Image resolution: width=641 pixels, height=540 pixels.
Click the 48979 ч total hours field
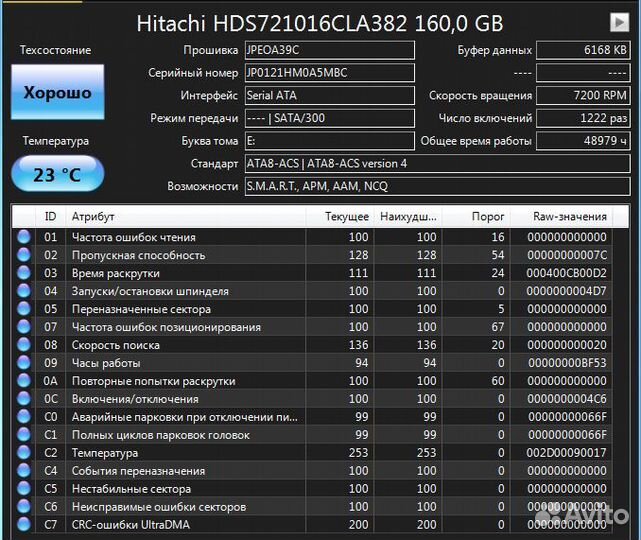(583, 141)
